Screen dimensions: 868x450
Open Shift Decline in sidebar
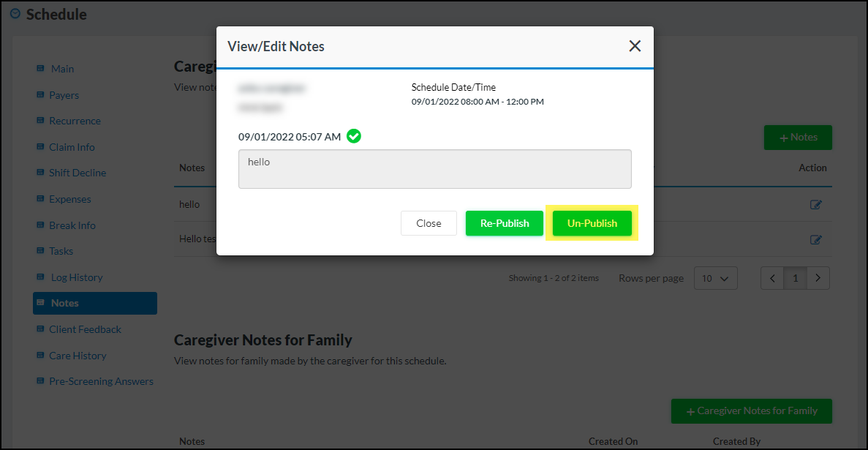click(x=77, y=173)
